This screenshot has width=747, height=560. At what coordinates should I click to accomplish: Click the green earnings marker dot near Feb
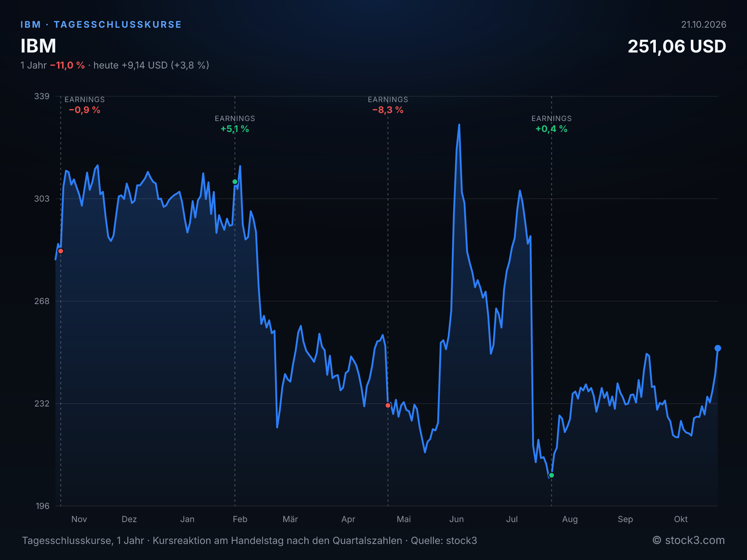pyautogui.click(x=235, y=182)
